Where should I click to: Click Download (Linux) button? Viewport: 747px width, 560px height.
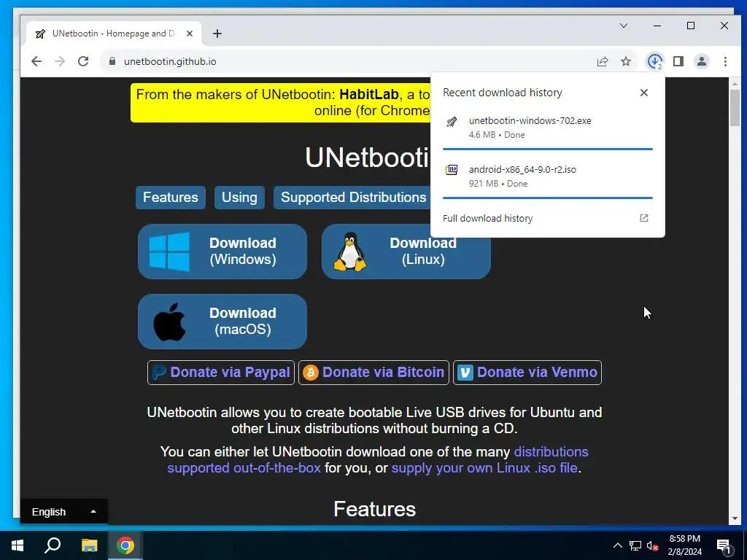[406, 252]
